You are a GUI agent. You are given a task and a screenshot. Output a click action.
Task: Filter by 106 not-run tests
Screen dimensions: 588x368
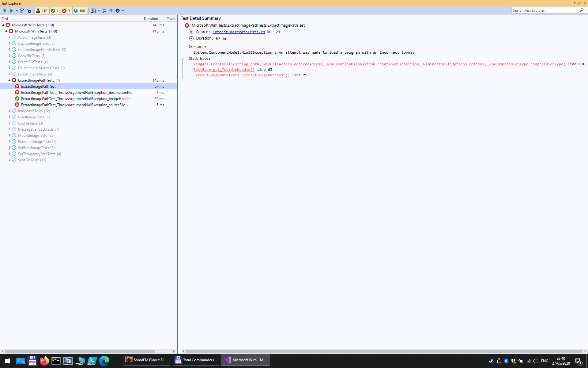pos(79,11)
